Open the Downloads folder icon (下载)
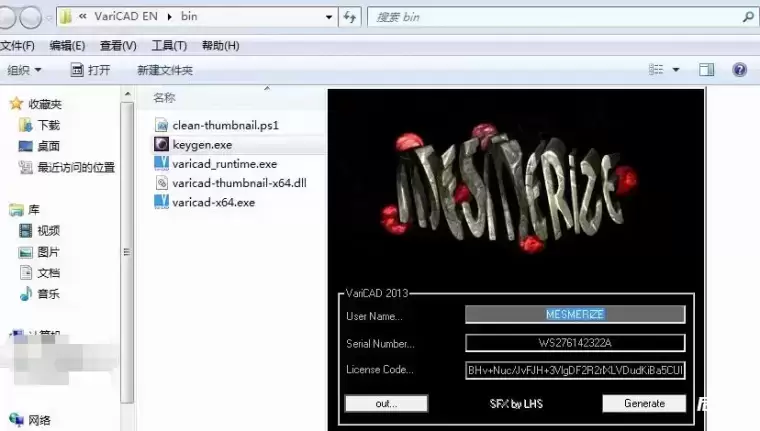Image resolution: width=760 pixels, height=431 pixels. pos(25,125)
